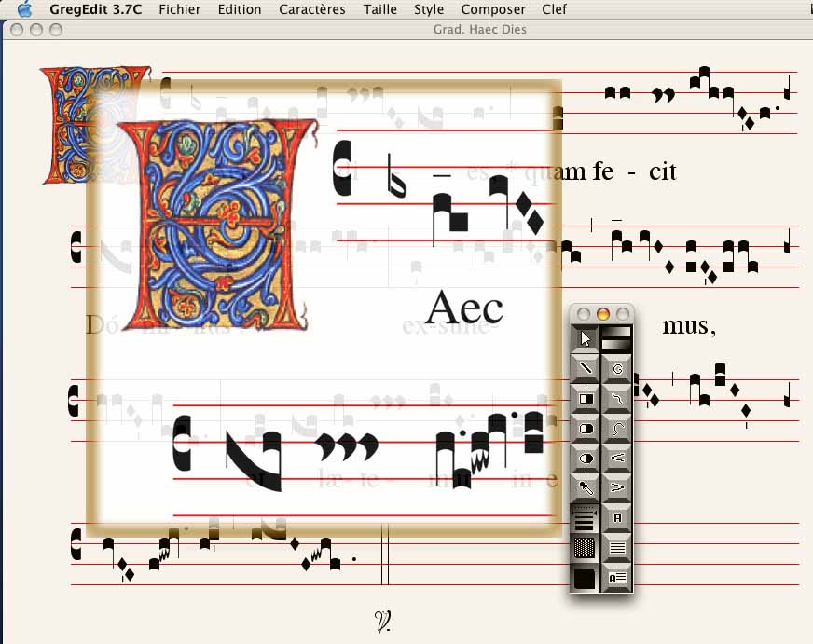Choose the half-filled rectangle tool
813x644 pixels.
click(585, 398)
